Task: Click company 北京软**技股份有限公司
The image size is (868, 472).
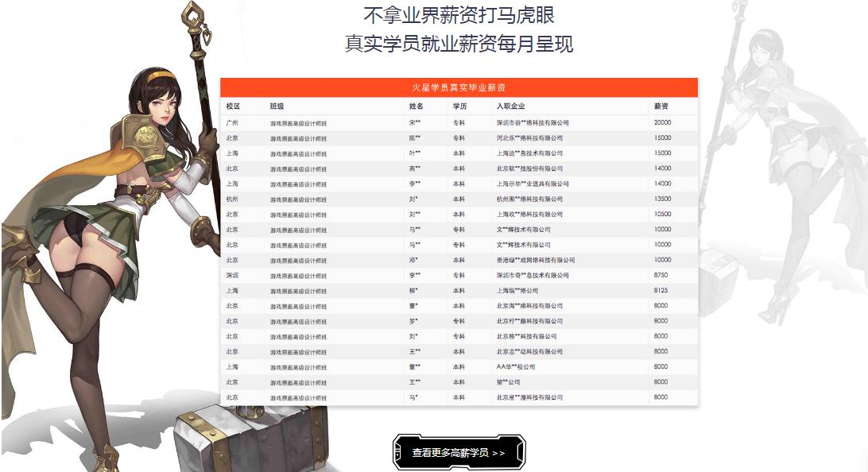Action: point(529,168)
